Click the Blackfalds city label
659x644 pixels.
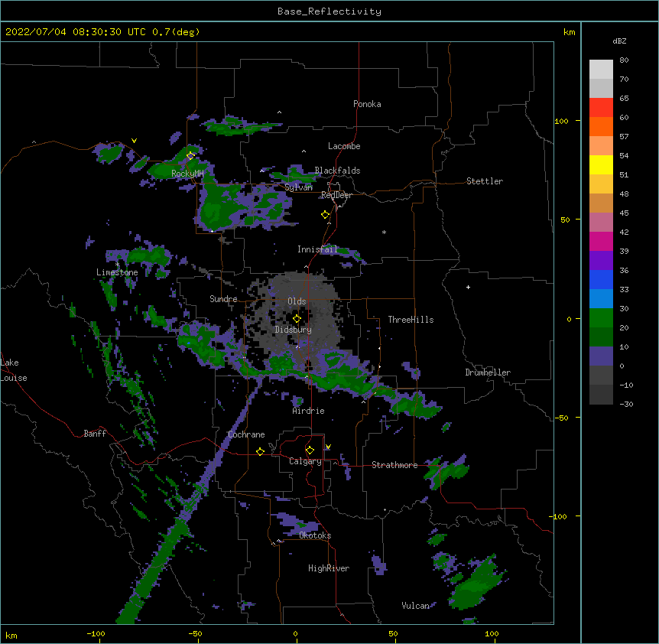[337, 171]
